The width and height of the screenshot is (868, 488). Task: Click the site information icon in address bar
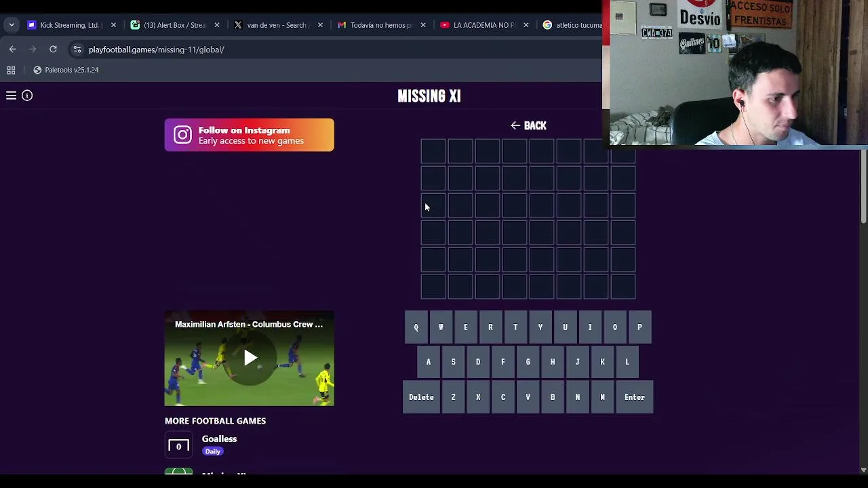[77, 49]
